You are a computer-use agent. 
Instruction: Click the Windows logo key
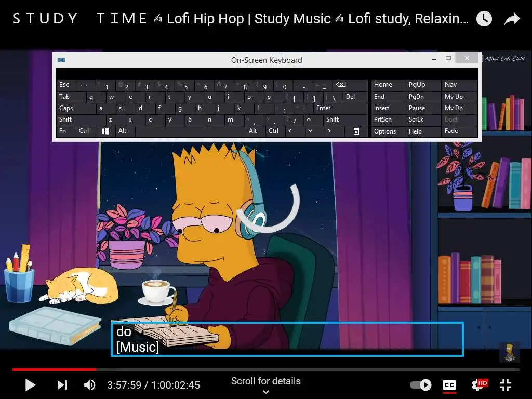105,131
